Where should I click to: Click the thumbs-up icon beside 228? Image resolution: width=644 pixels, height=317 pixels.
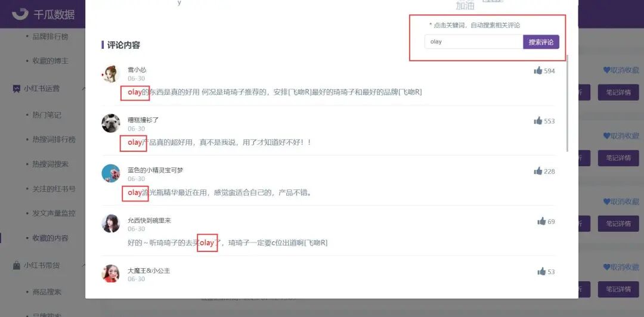tap(538, 171)
